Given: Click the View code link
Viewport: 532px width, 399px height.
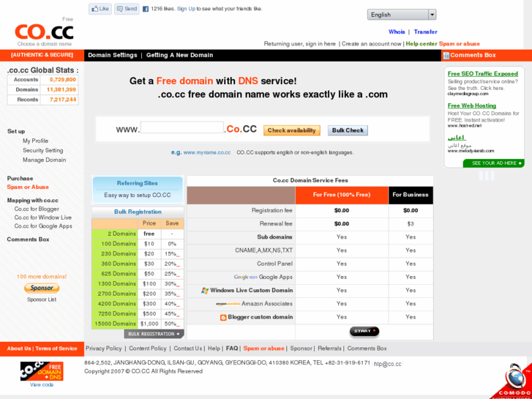Looking at the screenshot, I should click(x=42, y=385).
